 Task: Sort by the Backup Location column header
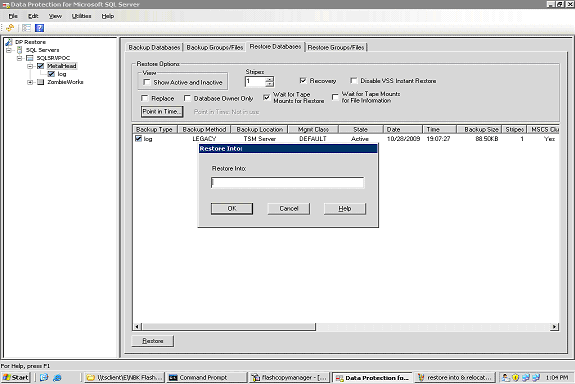click(x=260, y=129)
